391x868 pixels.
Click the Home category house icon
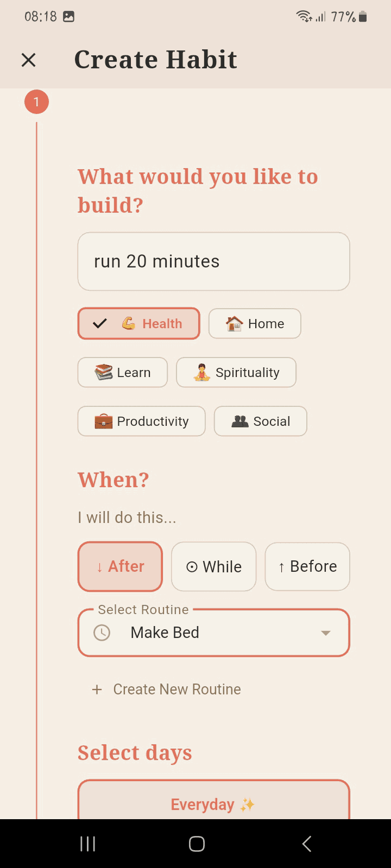(234, 323)
